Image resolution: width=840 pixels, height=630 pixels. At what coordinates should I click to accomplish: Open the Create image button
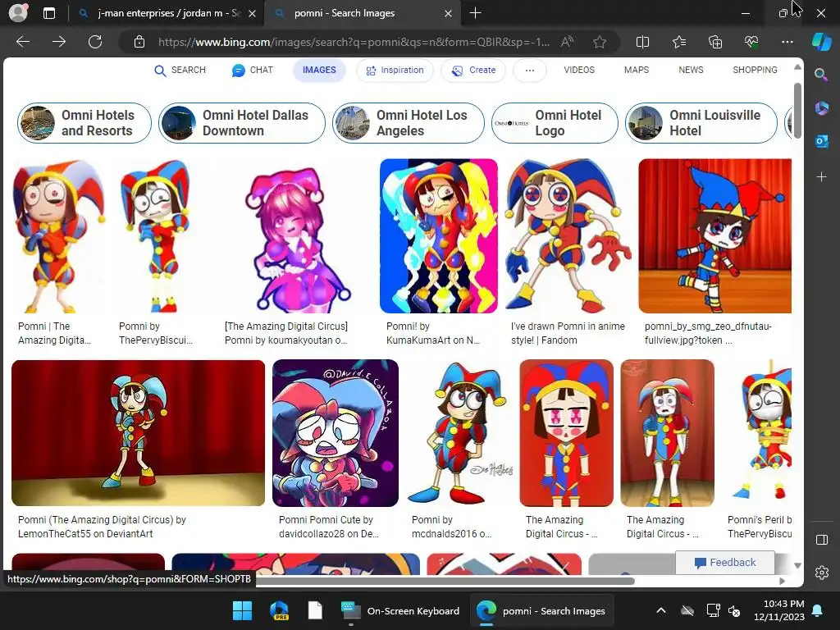click(x=473, y=71)
